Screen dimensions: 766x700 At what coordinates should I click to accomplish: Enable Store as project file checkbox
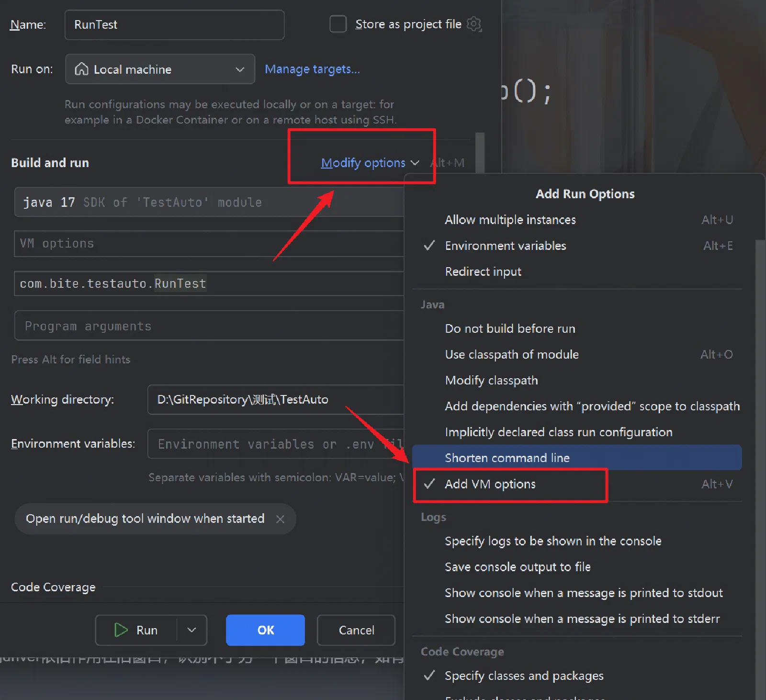[338, 24]
